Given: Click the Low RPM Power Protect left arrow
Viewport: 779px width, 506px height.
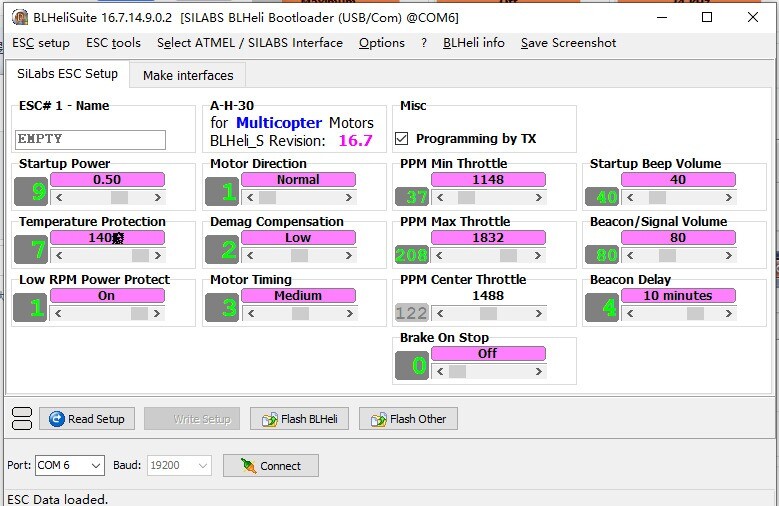Looking at the screenshot, I should point(59,314).
